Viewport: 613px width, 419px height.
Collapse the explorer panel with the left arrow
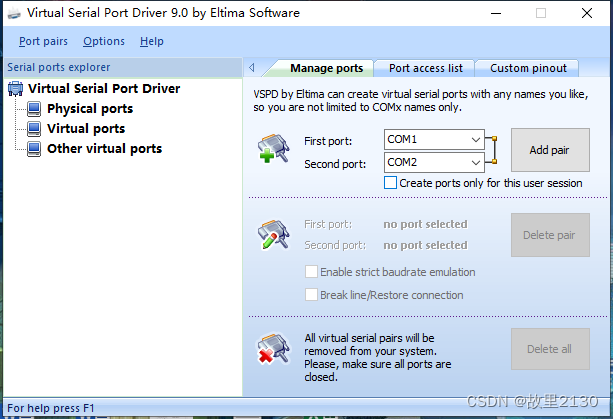[x=252, y=68]
